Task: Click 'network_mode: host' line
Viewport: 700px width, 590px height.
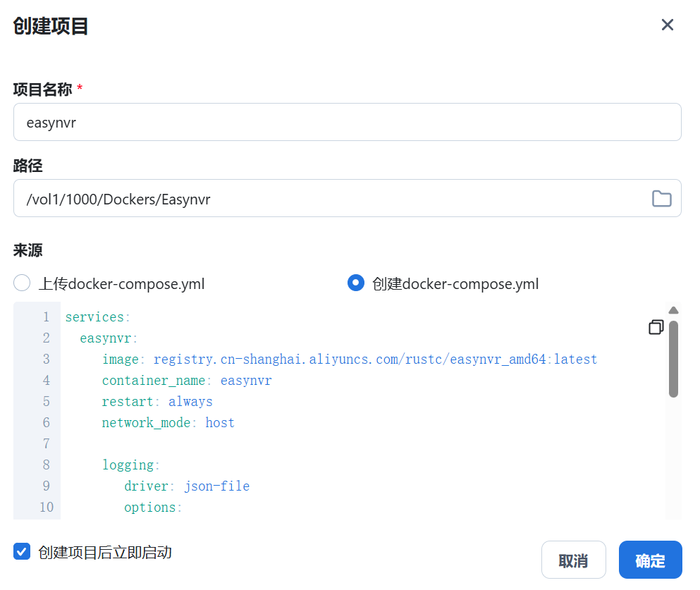Action: [168, 423]
